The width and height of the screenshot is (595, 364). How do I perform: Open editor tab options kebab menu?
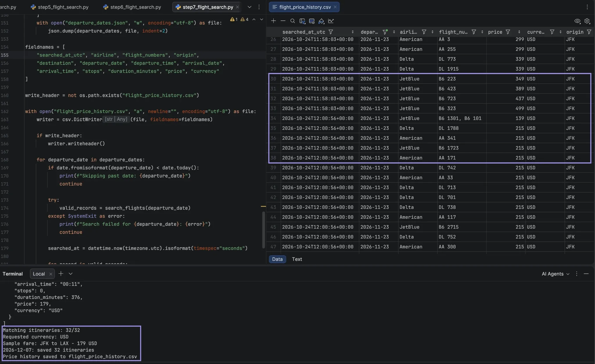coord(259,7)
